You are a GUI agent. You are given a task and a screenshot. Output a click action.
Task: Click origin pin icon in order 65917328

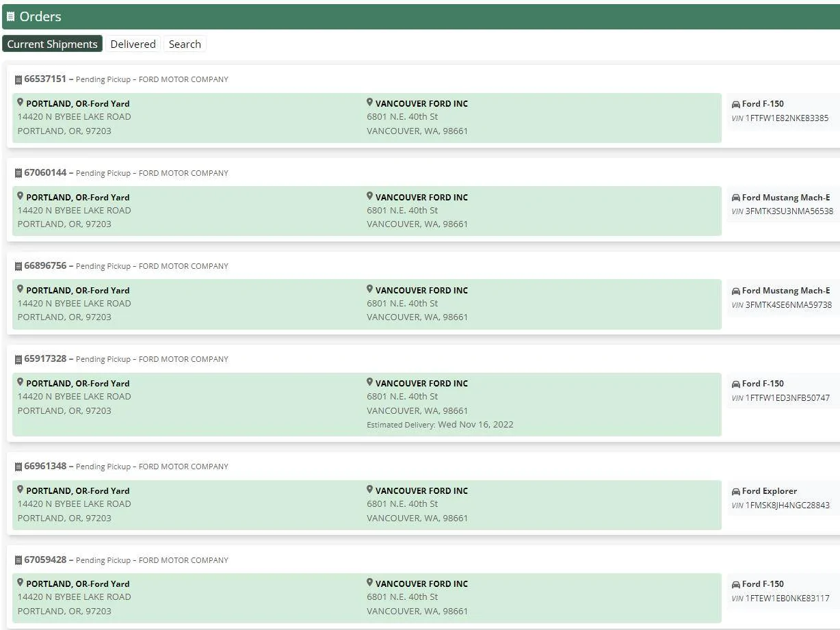(x=21, y=382)
